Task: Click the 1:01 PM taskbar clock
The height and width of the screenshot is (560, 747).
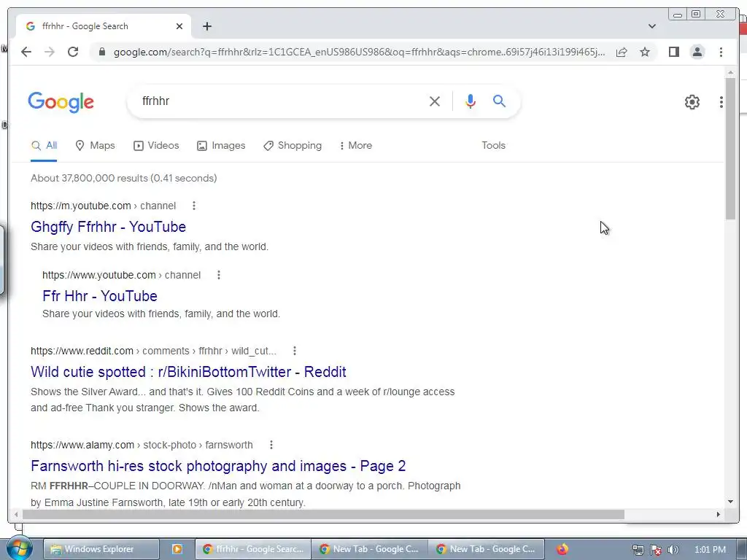Action: point(710,550)
